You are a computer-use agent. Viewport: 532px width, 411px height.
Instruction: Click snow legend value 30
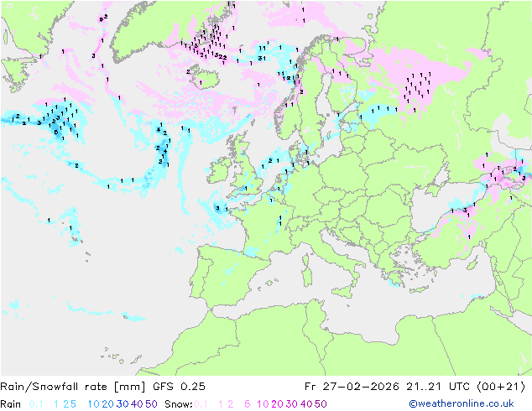pos(292,404)
